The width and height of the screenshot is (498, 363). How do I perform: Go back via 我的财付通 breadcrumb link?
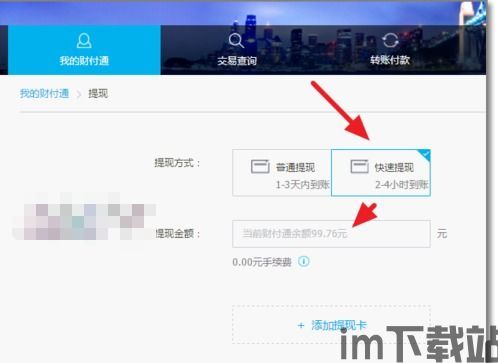pyautogui.click(x=44, y=93)
